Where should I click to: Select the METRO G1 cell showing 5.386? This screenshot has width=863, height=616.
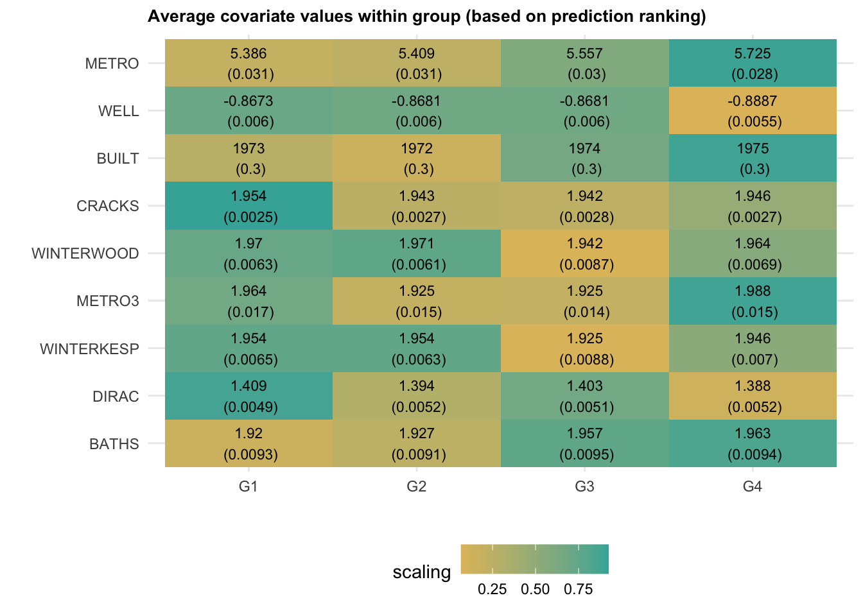249,64
